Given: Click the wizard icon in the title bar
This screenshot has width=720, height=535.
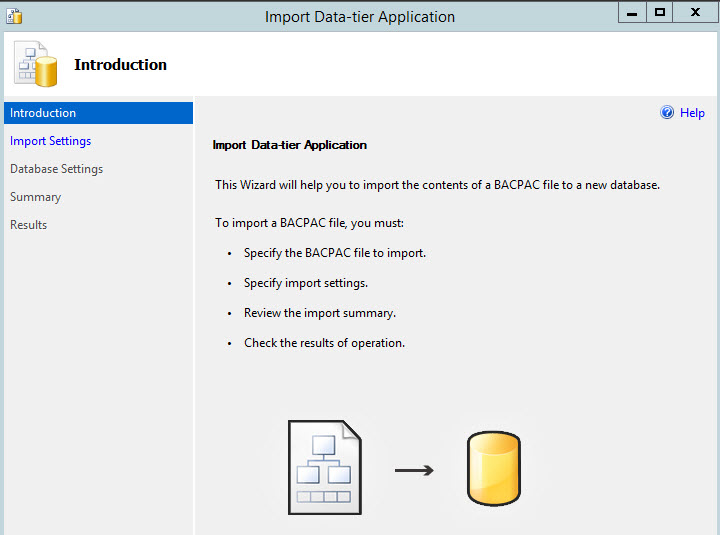Looking at the screenshot, I should point(14,16).
